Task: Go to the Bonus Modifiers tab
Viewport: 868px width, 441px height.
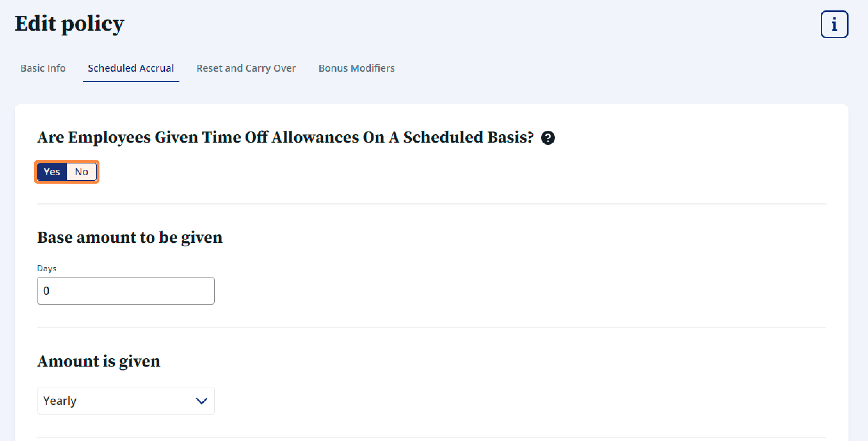Action: tap(356, 68)
